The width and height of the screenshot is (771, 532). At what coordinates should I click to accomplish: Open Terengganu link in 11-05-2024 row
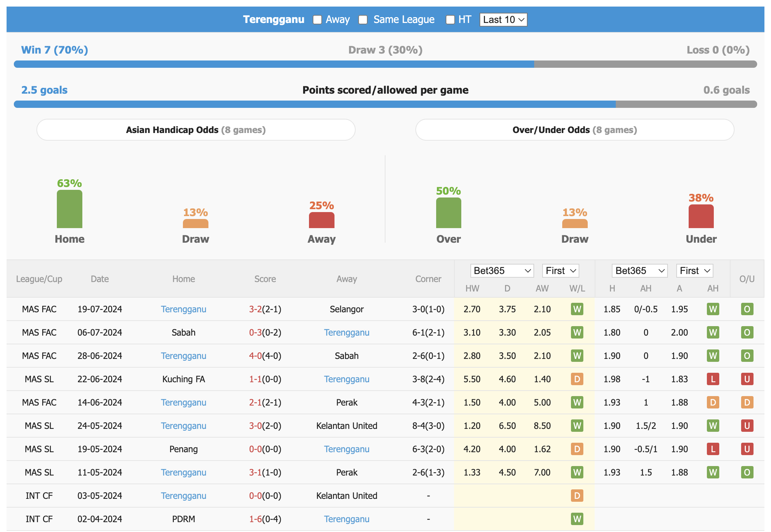pyautogui.click(x=184, y=472)
